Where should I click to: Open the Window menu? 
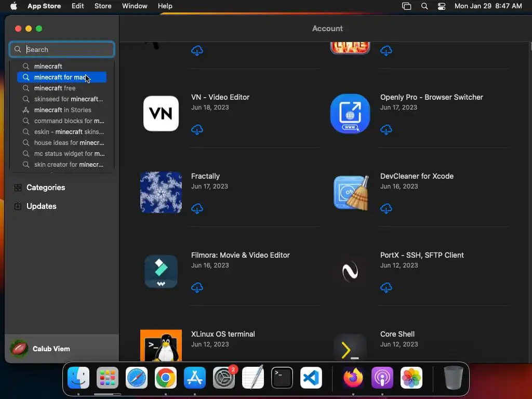click(135, 6)
